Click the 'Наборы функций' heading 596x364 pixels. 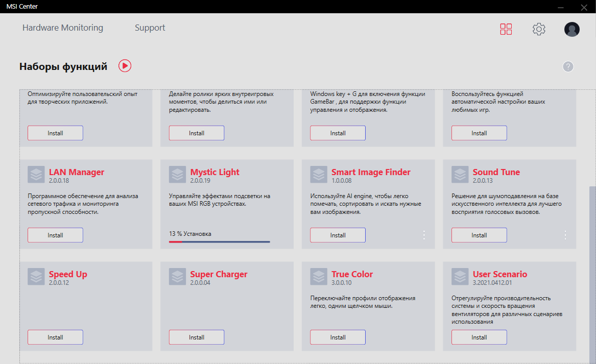tap(63, 66)
